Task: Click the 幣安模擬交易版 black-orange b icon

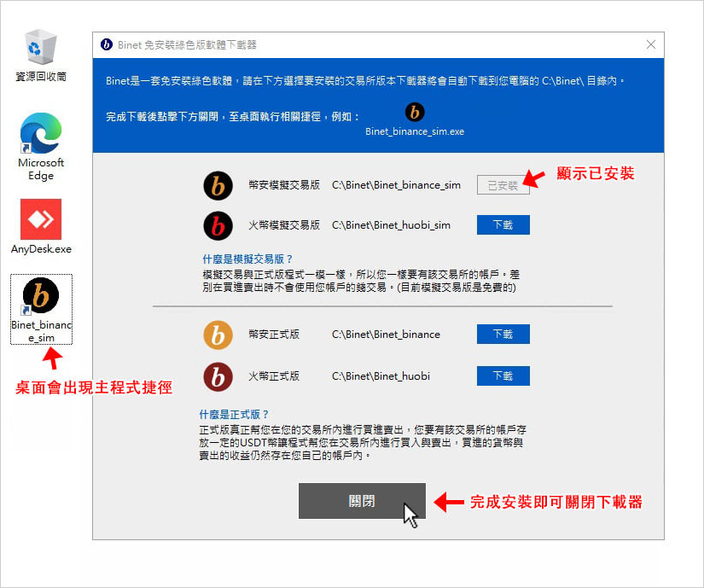Action: (x=218, y=185)
